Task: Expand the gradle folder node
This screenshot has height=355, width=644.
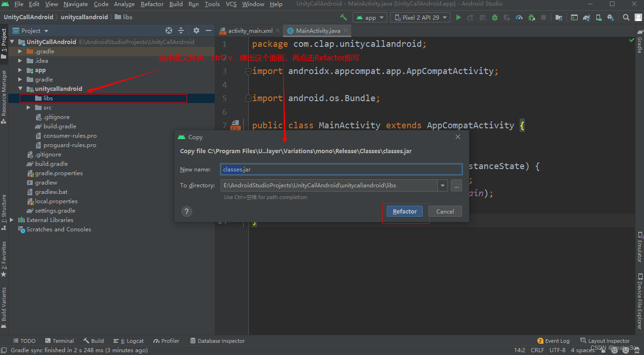Action: pyautogui.click(x=20, y=80)
